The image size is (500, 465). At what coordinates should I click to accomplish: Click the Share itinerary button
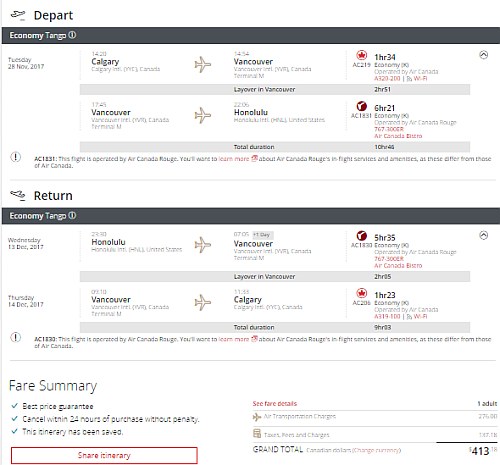click(104, 455)
